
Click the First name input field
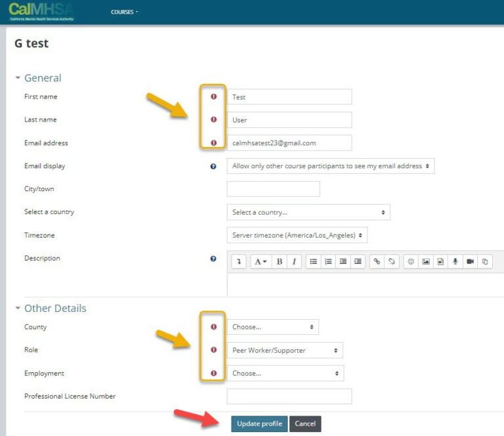(x=289, y=97)
